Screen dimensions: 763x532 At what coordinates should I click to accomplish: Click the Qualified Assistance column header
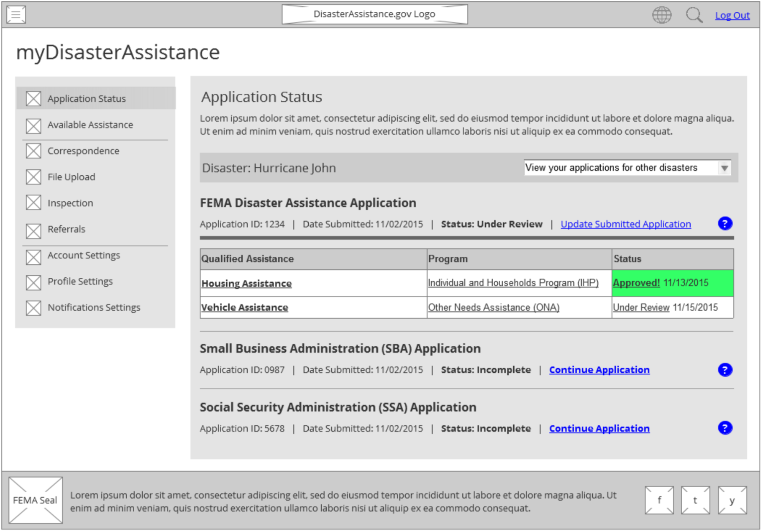click(313, 259)
